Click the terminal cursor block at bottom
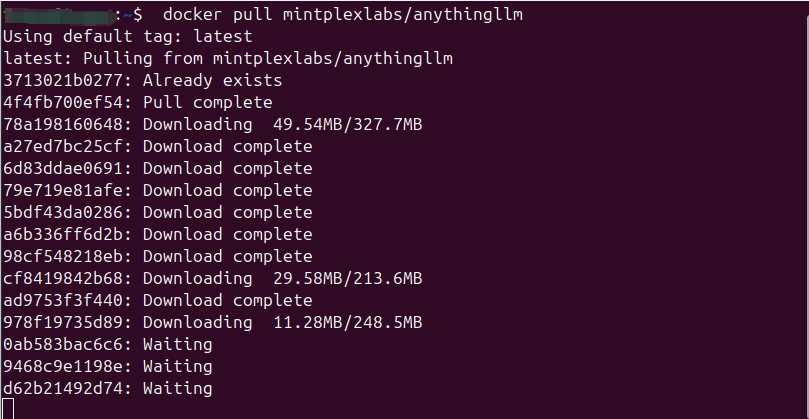This screenshot has width=809, height=419. 8,409
